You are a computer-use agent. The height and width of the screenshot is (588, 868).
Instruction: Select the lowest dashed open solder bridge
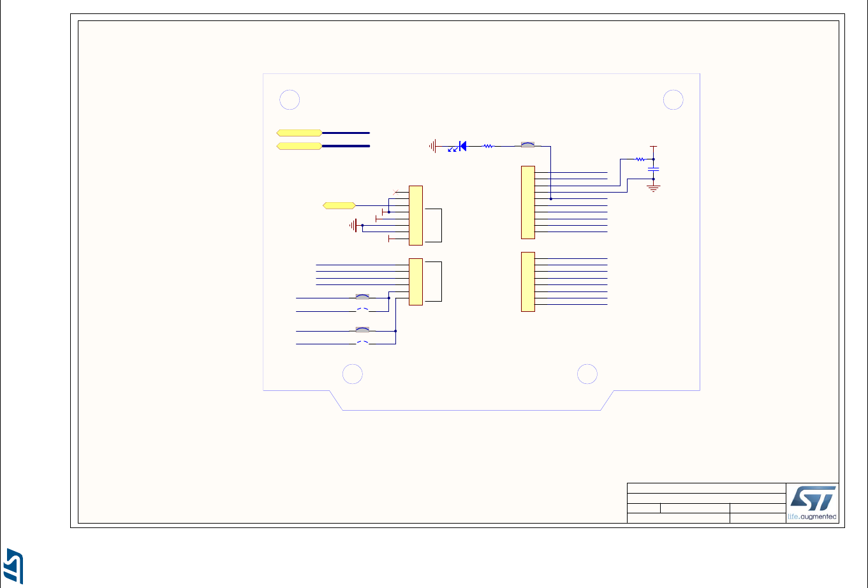click(x=362, y=342)
